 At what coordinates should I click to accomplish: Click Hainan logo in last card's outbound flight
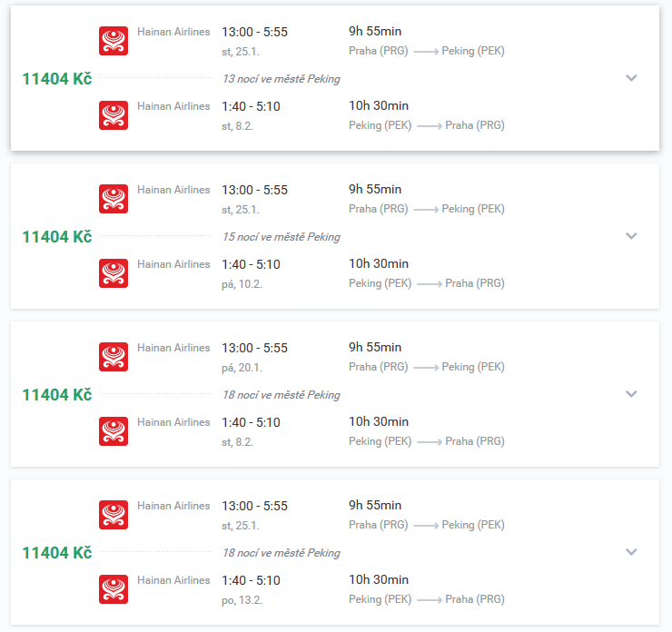(x=114, y=515)
